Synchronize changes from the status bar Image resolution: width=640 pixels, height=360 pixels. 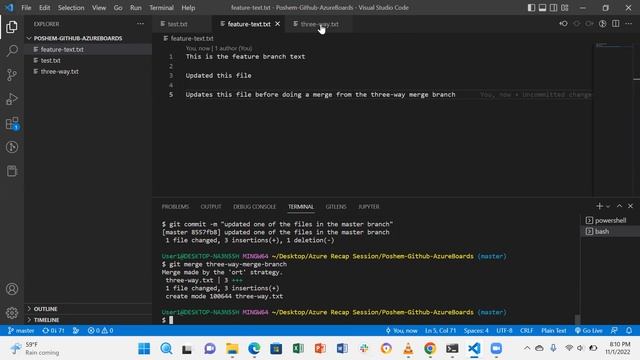[53, 331]
